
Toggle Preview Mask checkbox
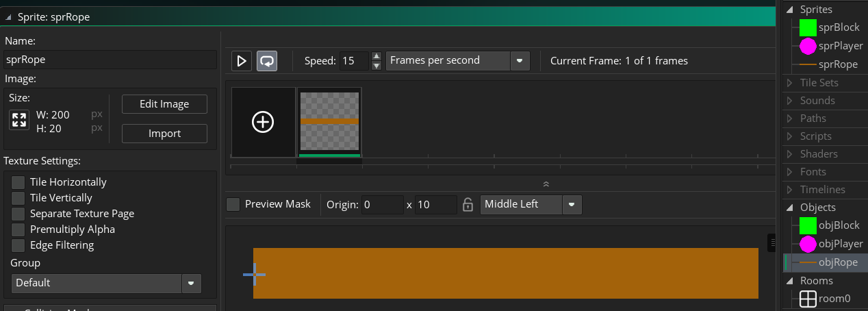click(x=233, y=204)
